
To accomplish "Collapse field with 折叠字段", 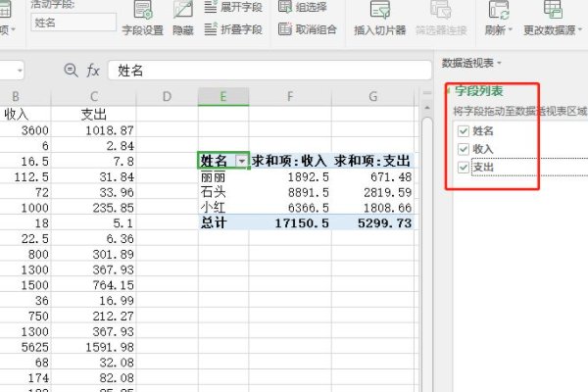I will (x=233, y=28).
